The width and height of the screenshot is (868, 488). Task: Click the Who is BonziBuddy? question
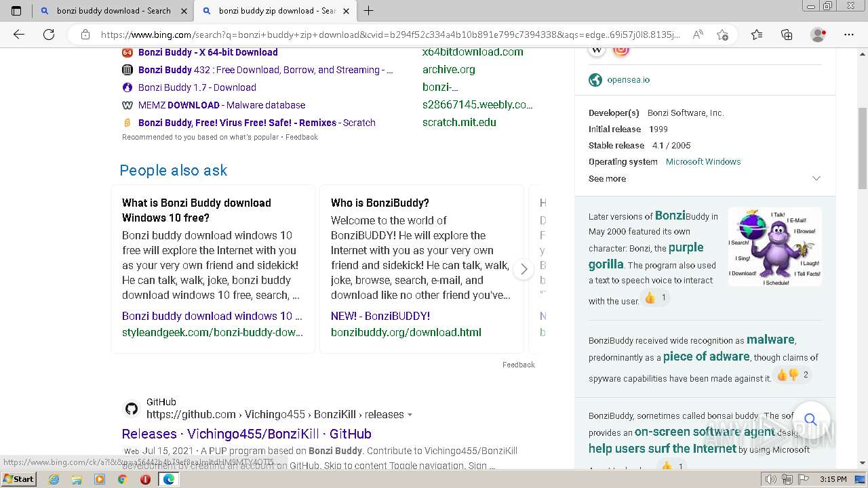[380, 203]
